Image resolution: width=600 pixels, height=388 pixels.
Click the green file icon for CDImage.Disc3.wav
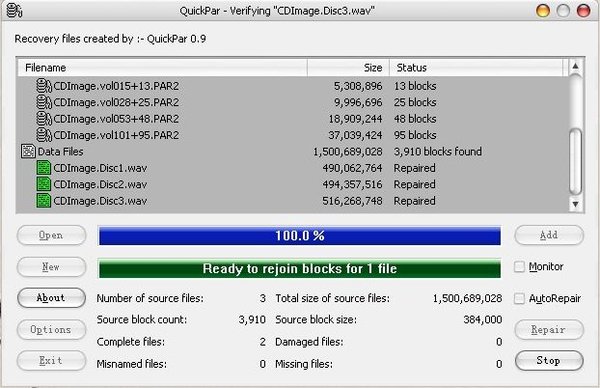pyautogui.click(x=44, y=201)
